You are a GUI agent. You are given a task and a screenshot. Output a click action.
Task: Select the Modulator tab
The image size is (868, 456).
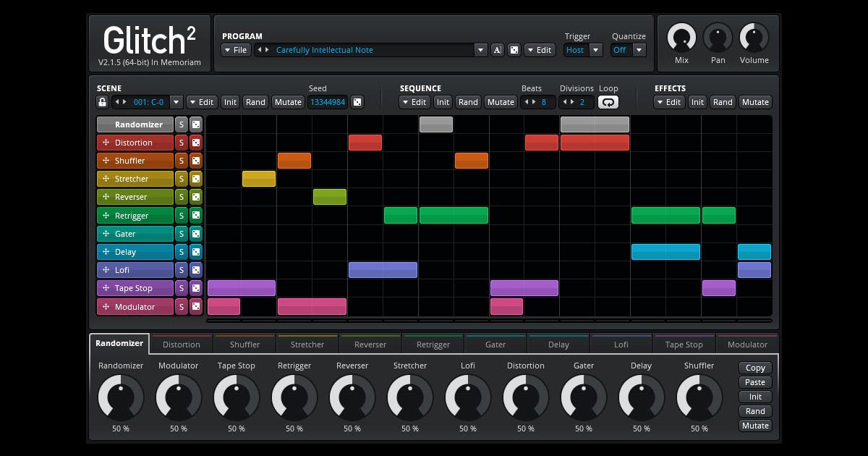tap(747, 345)
